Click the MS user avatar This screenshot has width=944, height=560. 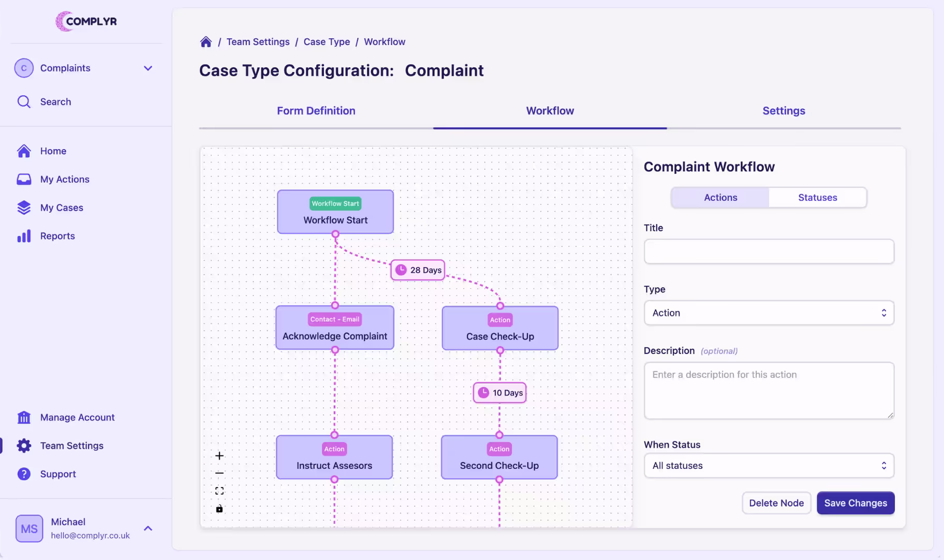point(29,528)
